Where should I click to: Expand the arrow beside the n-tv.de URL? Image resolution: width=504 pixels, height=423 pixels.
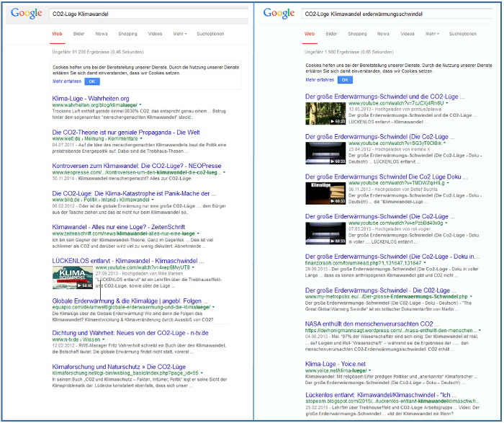pyautogui.click(x=105, y=339)
